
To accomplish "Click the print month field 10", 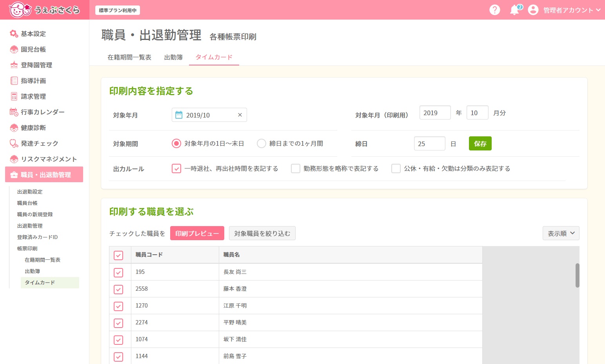I will (478, 112).
